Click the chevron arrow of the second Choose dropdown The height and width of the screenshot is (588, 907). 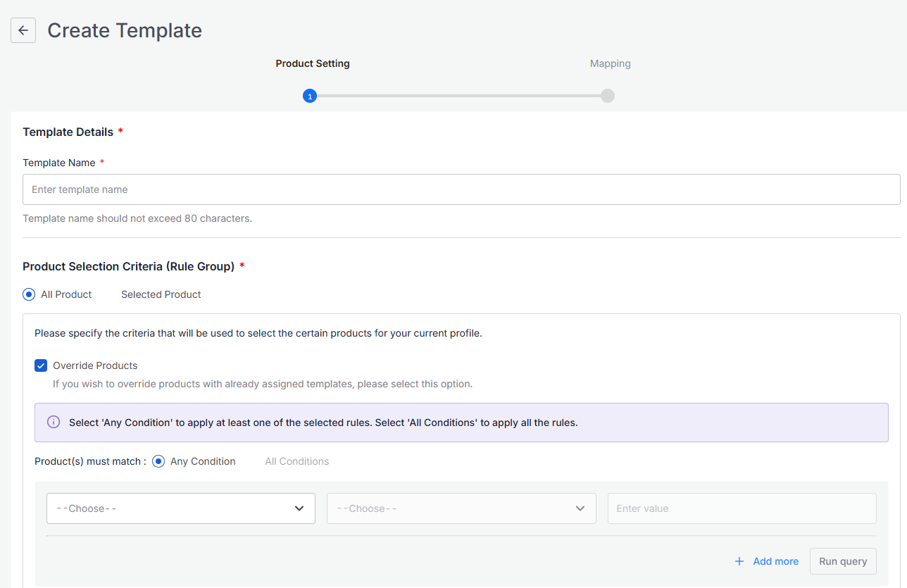point(580,508)
